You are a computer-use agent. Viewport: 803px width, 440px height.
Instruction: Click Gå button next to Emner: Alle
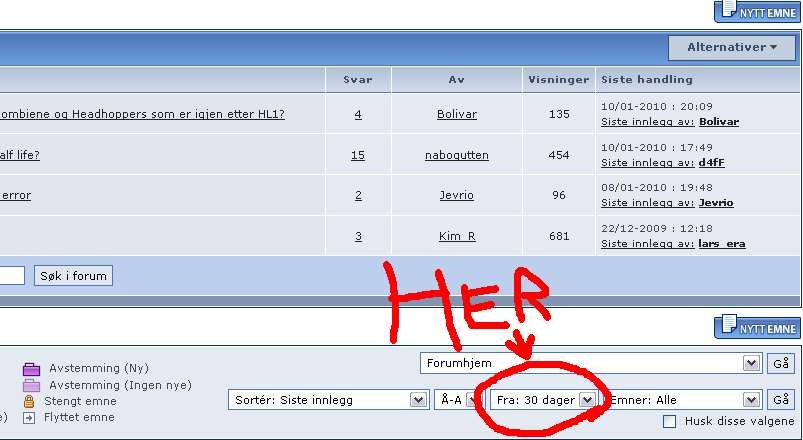pyautogui.click(x=781, y=400)
